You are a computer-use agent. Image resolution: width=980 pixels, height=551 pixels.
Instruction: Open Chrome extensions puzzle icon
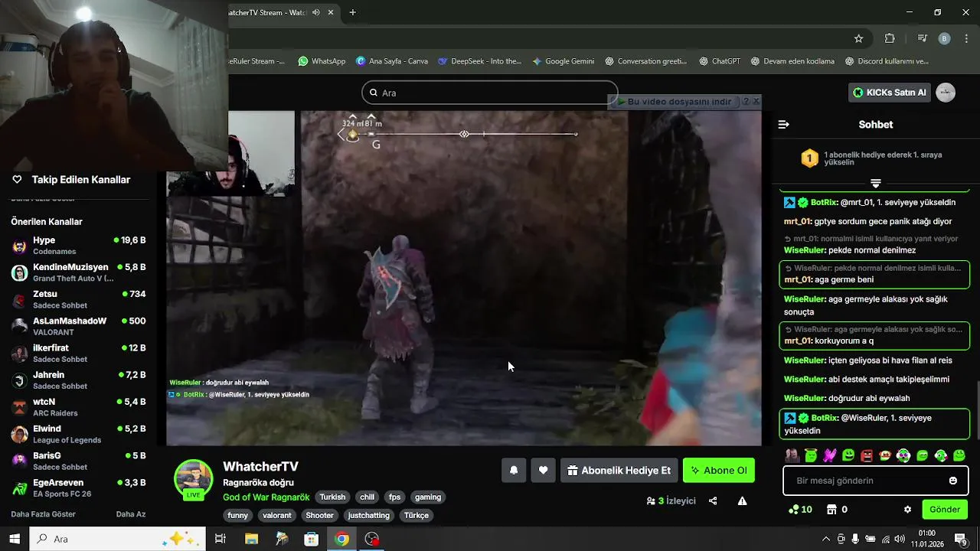890,38
